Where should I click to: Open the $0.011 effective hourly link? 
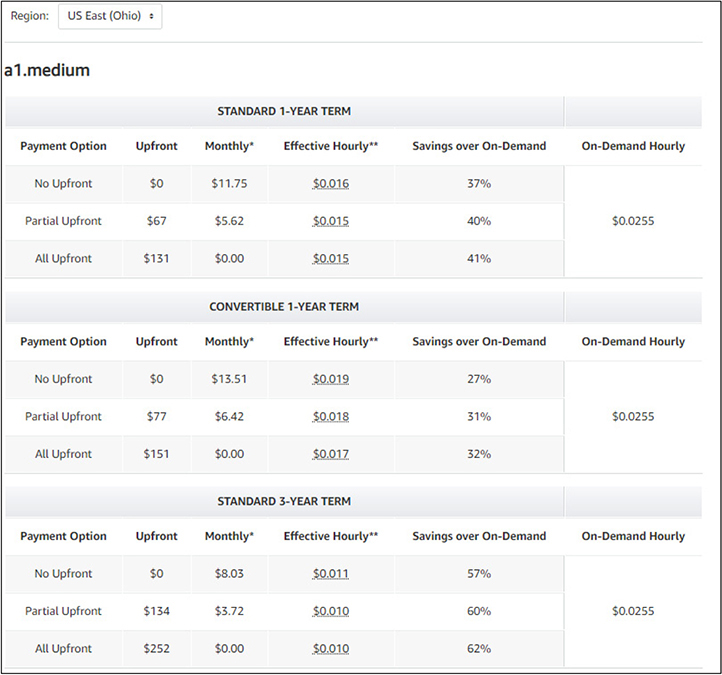pos(331,574)
